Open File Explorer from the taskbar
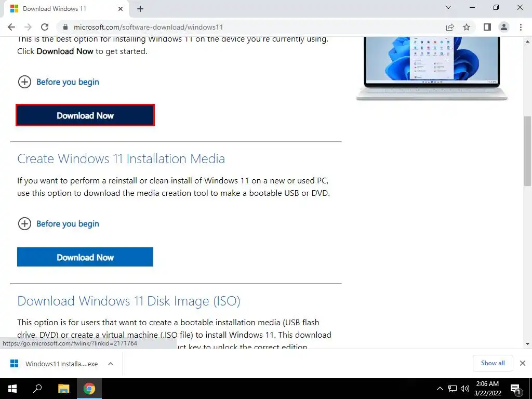Viewport: 532px width, 399px height. click(x=63, y=389)
